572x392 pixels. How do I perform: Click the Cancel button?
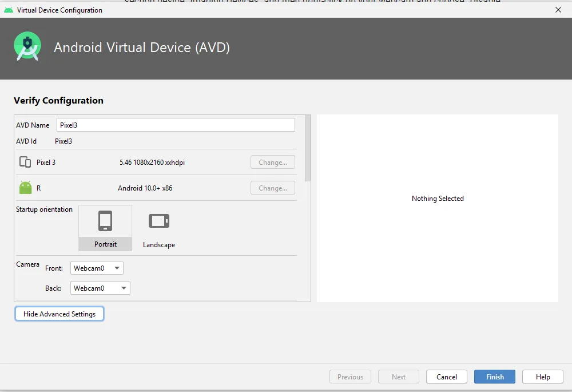pos(447,377)
